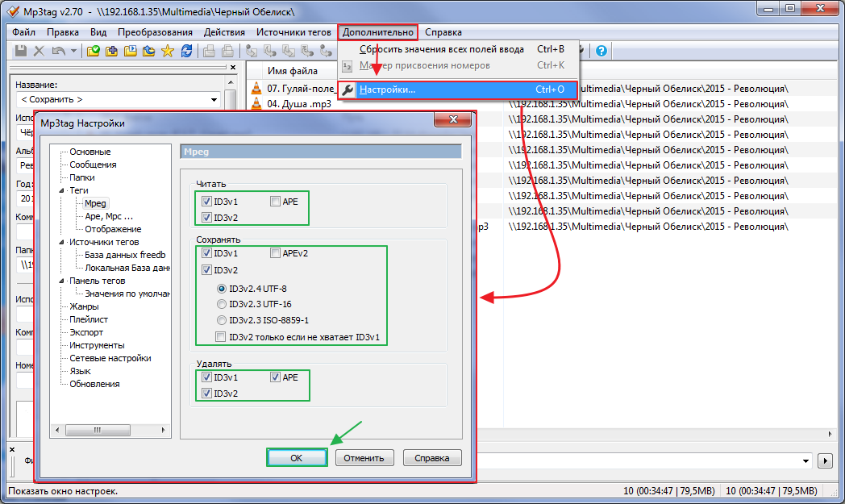
Task: Toggle ID3v2 checkbox under Удалять
Action: [x=206, y=393]
